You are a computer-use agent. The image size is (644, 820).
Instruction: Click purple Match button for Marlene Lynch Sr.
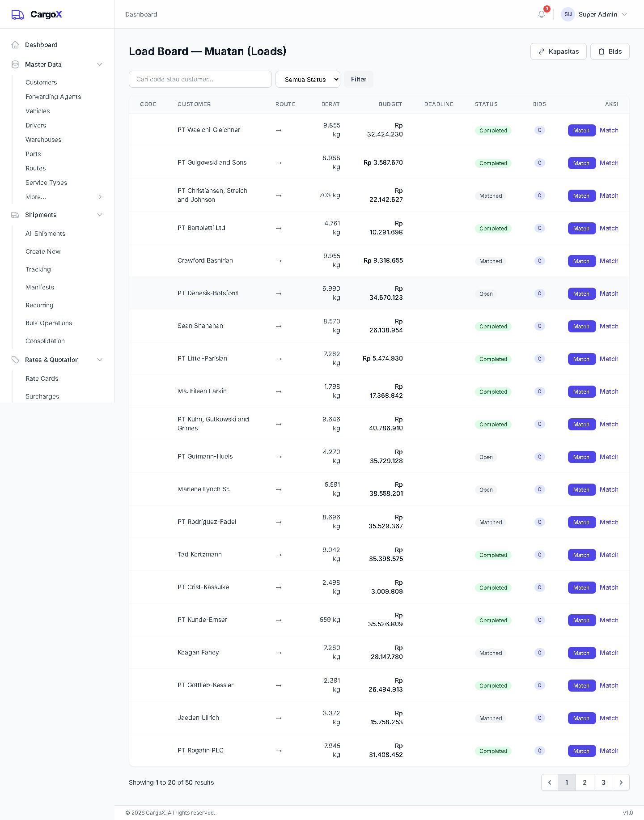click(582, 489)
